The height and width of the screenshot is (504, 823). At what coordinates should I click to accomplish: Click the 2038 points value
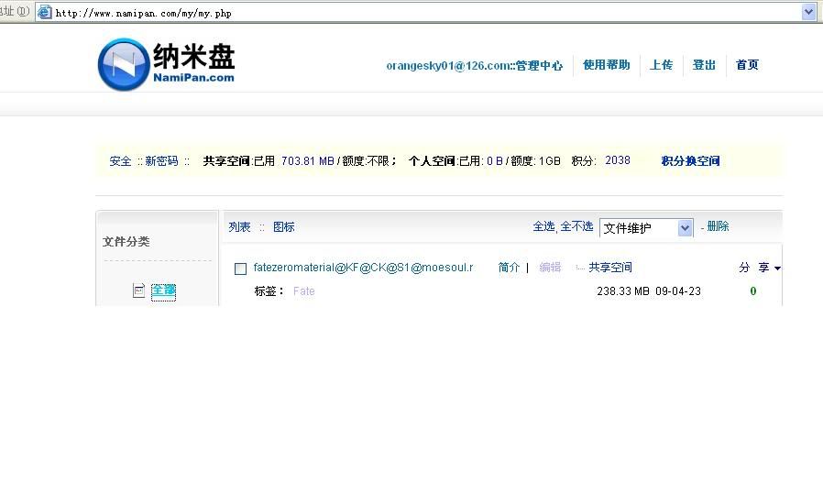point(618,160)
